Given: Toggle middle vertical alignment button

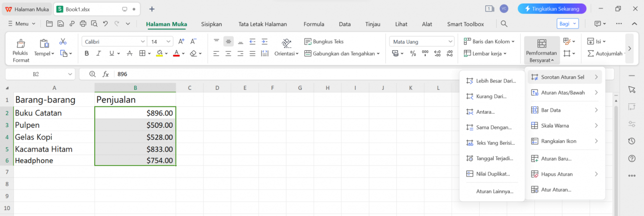Looking at the screenshot, I should 228,41.
